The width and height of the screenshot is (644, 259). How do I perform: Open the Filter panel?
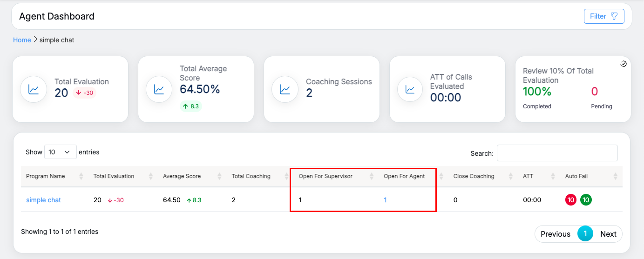tap(603, 16)
